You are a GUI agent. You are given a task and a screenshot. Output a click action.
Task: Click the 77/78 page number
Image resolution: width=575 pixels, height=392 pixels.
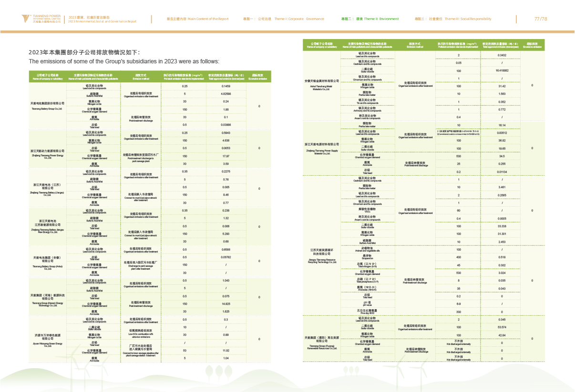pyautogui.click(x=540, y=19)
